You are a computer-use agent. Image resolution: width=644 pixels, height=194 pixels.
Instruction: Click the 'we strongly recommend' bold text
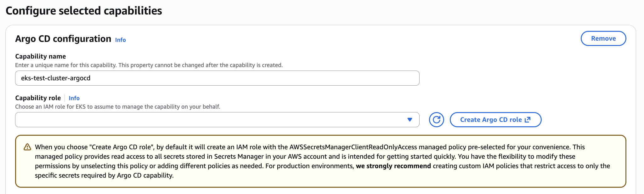click(393, 166)
